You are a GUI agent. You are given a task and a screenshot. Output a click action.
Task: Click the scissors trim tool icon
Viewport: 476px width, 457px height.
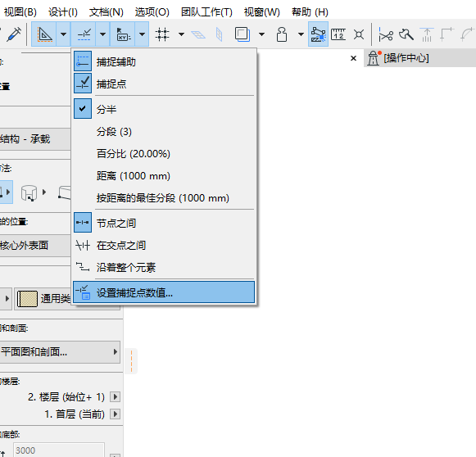pyautogui.click(x=386, y=34)
